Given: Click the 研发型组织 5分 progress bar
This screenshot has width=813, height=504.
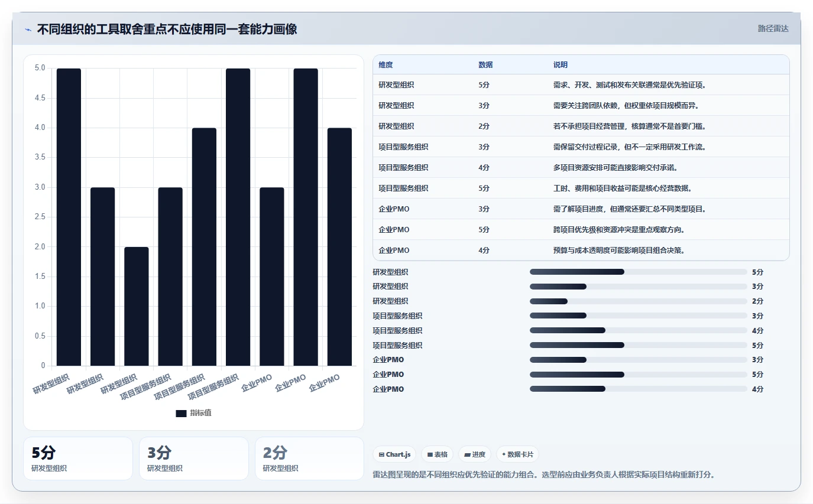Looking at the screenshot, I should [639, 272].
